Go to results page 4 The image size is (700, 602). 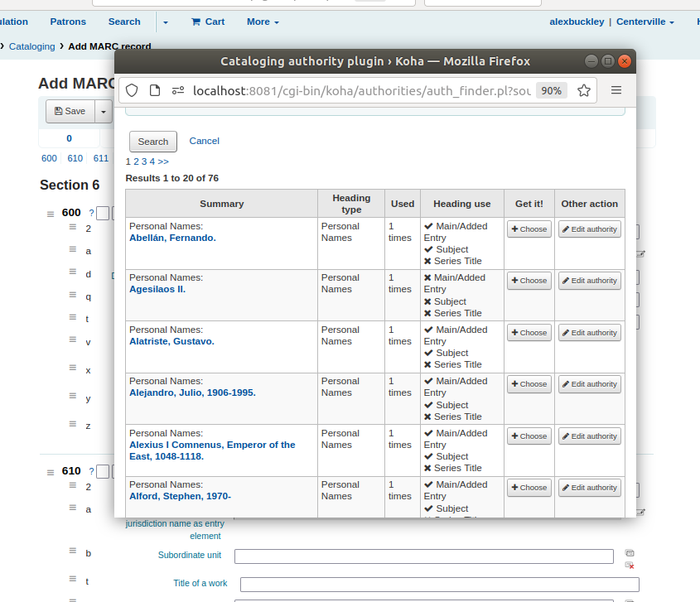point(152,161)
